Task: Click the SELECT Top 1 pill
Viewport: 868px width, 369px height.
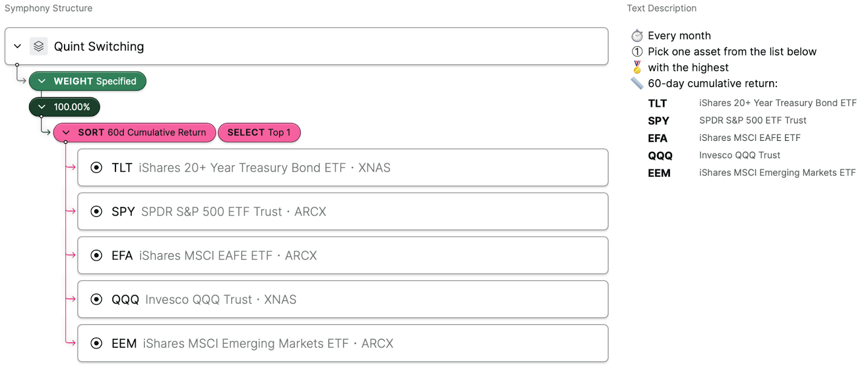Action: (259, 132)
